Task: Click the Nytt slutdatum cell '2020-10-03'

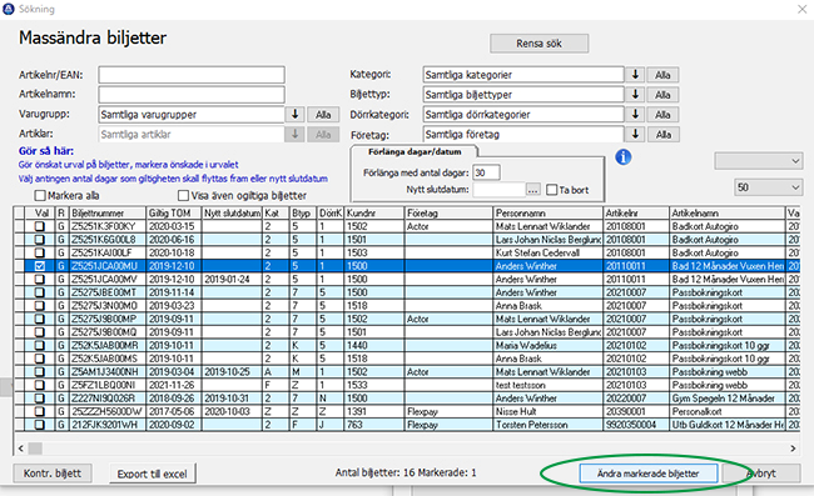Action: 232,412
